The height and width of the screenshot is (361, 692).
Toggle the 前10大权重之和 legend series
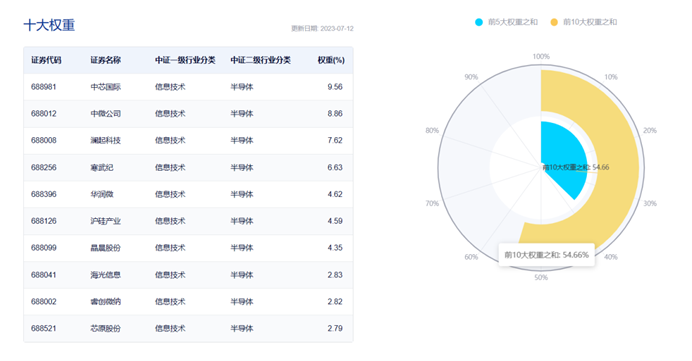pos(583,22)
